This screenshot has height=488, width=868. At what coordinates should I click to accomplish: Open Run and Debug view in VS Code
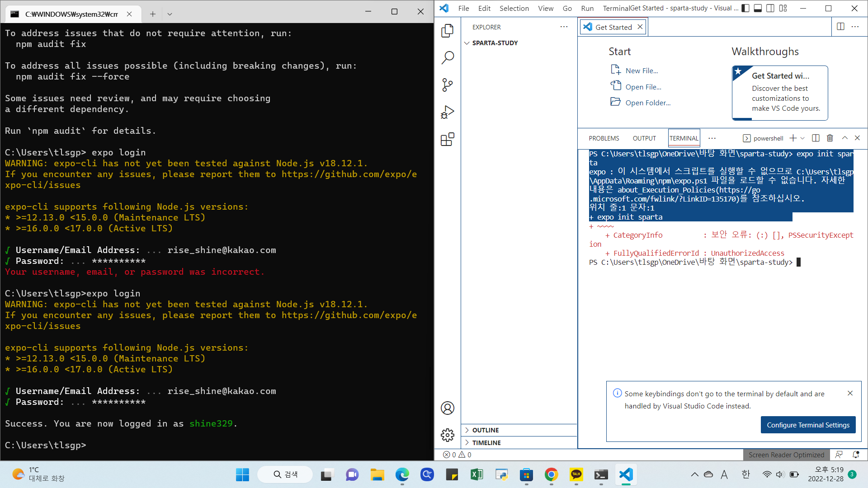448,112
